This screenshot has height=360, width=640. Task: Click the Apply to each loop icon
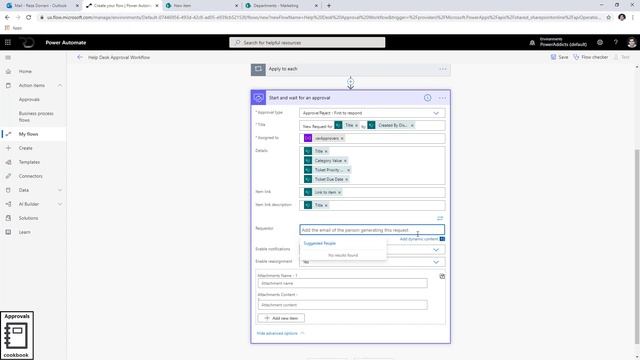[x=258, y=69]
